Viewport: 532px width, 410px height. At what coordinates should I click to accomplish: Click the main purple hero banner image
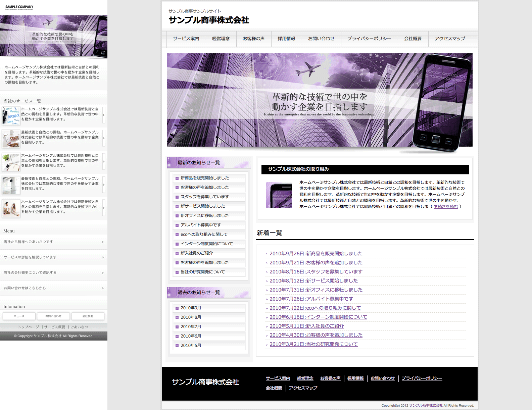320,100
